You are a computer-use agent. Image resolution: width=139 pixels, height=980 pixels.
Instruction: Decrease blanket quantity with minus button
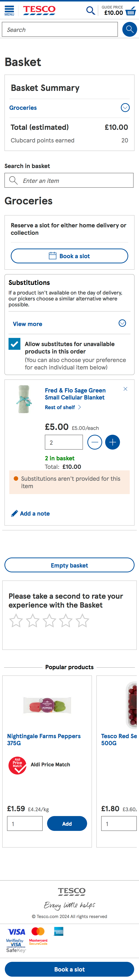tap(95, 442)
